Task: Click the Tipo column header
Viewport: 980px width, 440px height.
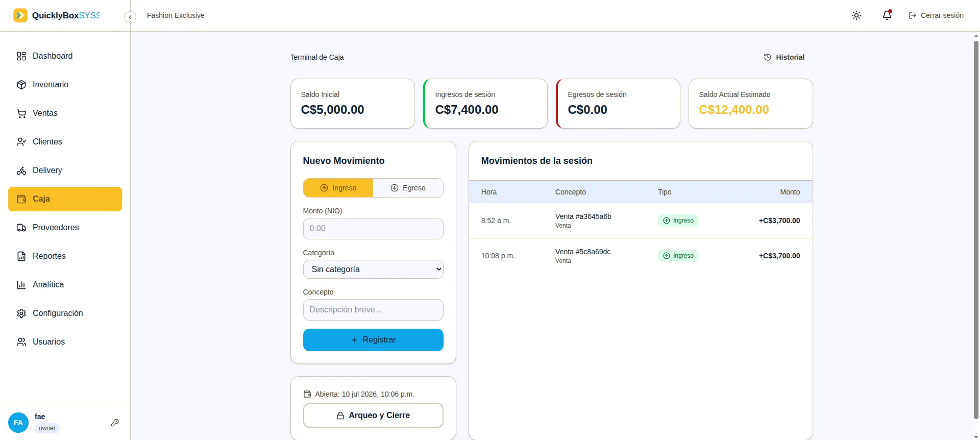Action: (x=665, y=192)
